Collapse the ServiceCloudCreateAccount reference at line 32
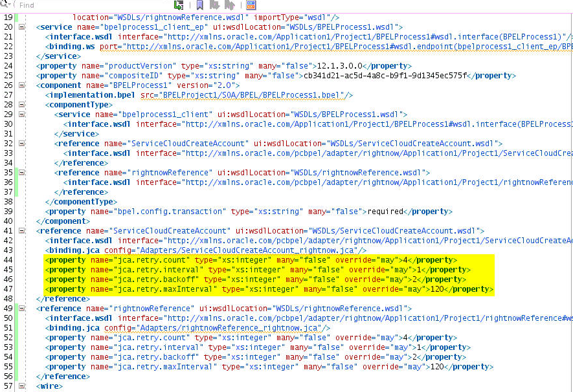This screenshot has width=573, height=392. tap(21, 143)
